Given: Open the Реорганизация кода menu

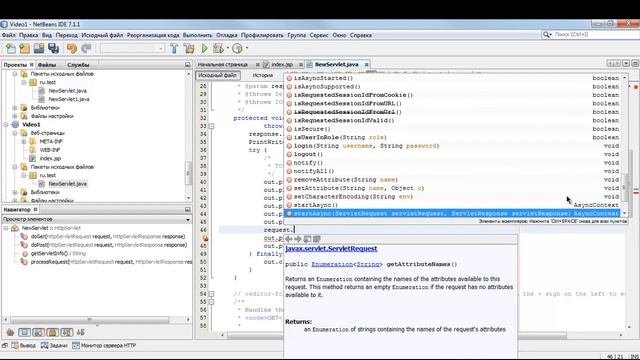Looking at the screenshot, I should point(153,35).
